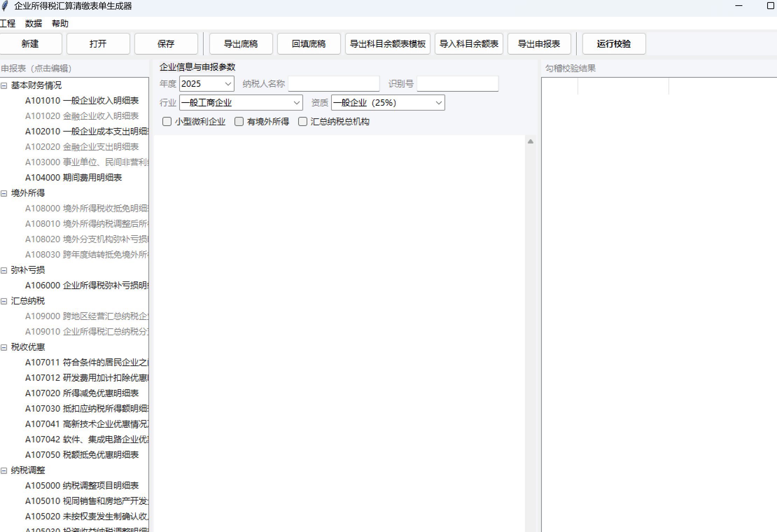Screen dimensions: 777x532
Task: Select A107041 高新技术企业优惠情况 row
Action: tap(87, 424)
